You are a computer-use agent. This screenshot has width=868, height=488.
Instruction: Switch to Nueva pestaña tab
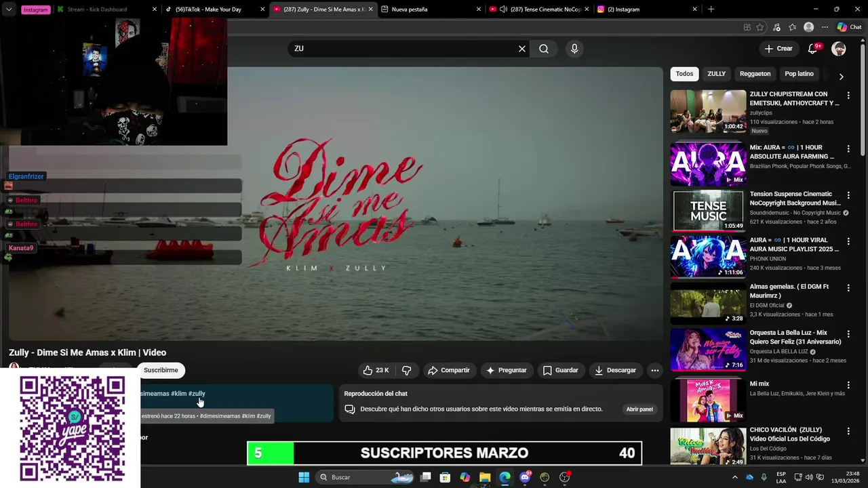tap(431, 9)
